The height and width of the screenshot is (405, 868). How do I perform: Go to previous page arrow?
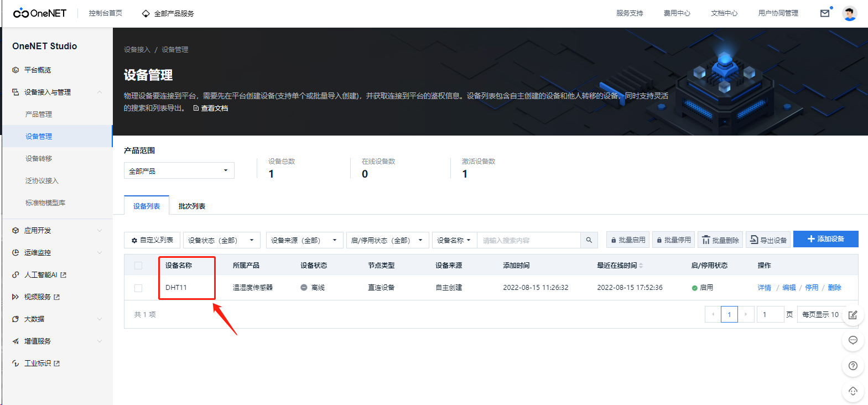713,314
